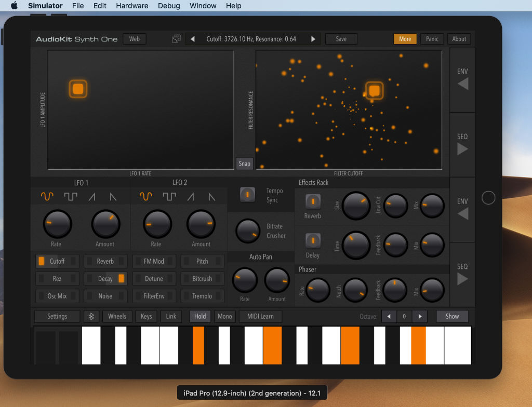Click the Wheels button

point(117,317)
